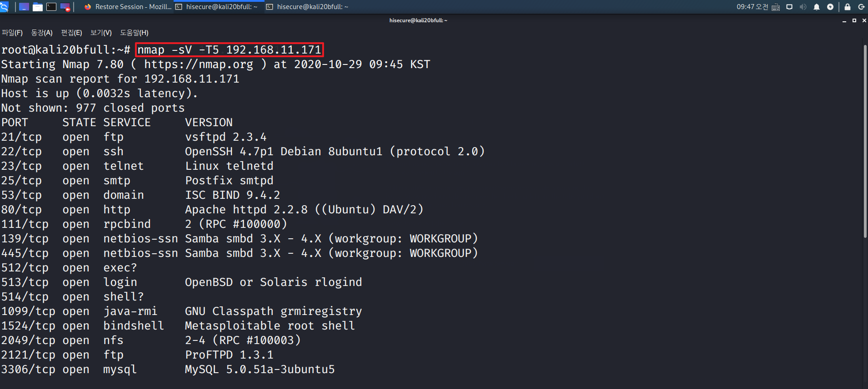Viewport: 868px width, 389px height.
Task: Open the 동작(A) menu
Action: click(x=42, y=33)
